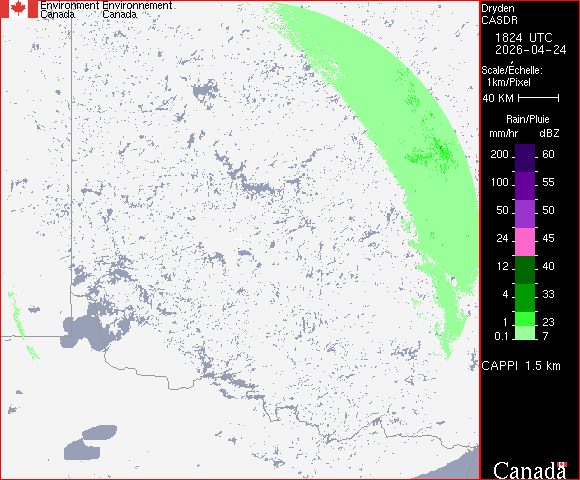
Task: Click the Dryden CASDR station label
Action: point(499,14)
